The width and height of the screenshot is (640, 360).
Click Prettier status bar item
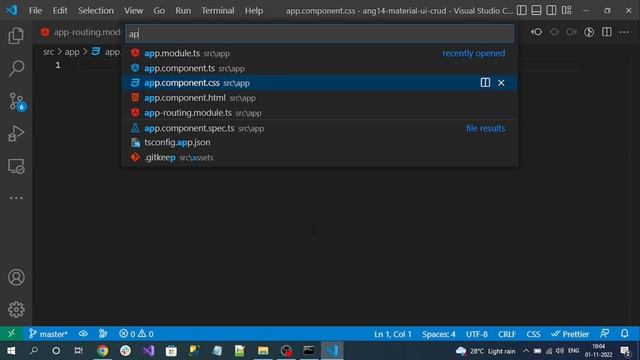point(570,334)
